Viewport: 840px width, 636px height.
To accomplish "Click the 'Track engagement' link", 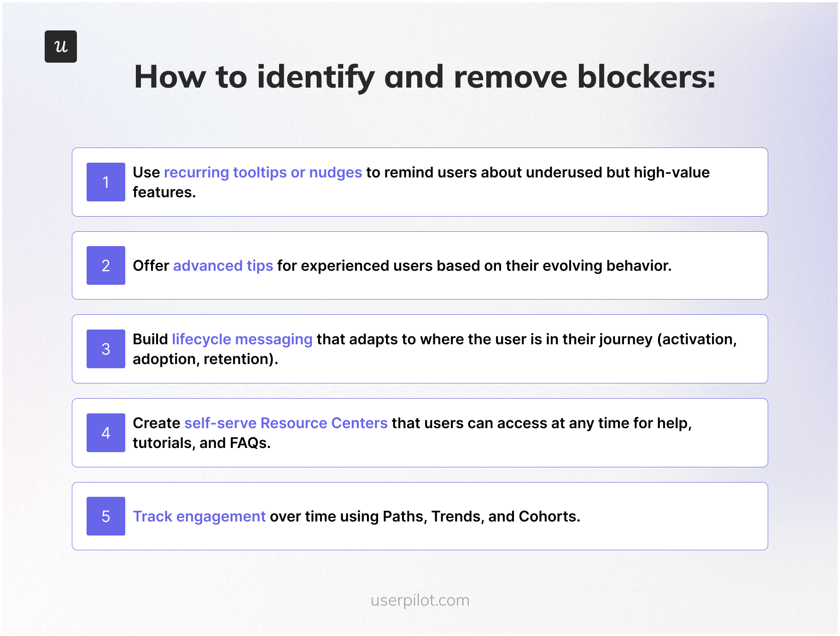I will 199,517.
